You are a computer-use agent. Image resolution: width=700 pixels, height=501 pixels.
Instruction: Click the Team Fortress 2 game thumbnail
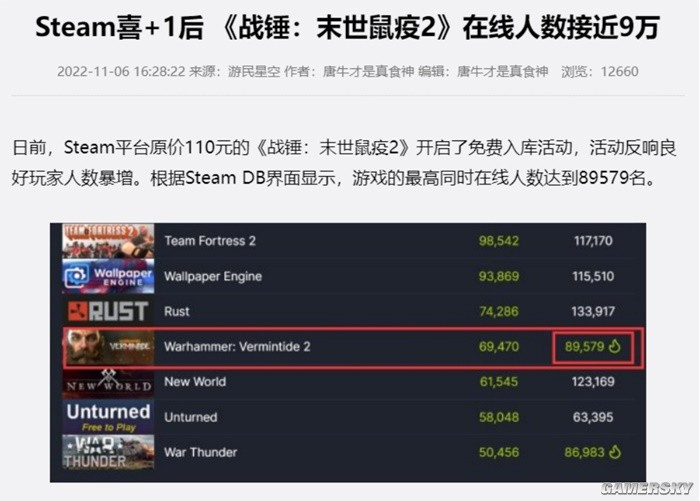point(108,241)
